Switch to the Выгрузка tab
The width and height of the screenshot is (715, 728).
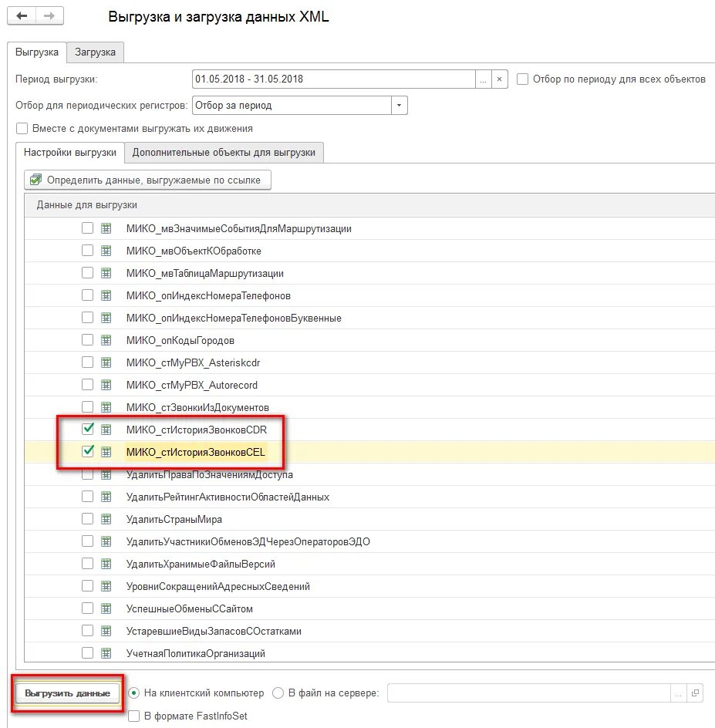[x=37, y=52]
